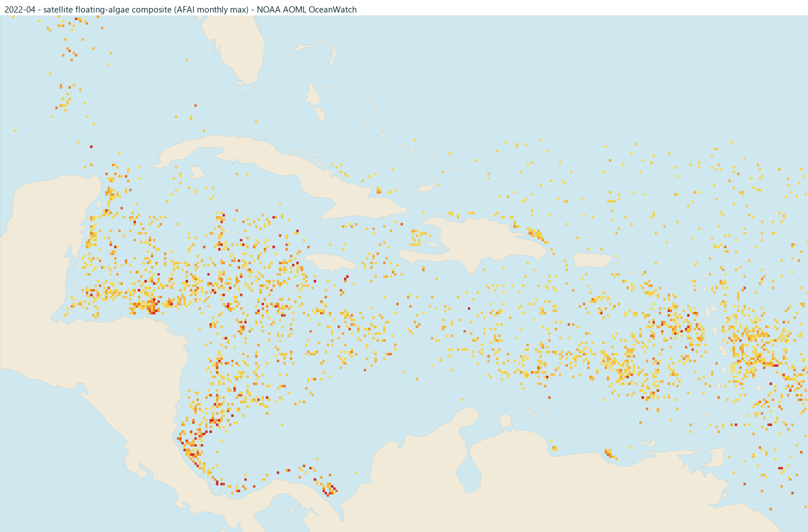The width and height of the screenshot is (808, 532).
Task: Click the map title text starting '2022-04 - satellite floating-algae composite'
Action: pyautogui.click(x=180, y=10)
